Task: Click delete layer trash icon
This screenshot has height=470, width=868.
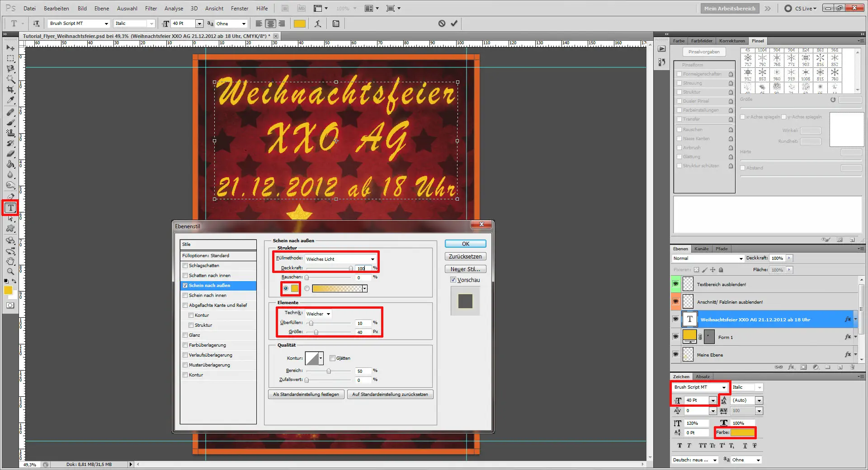Action: [852, 367]
